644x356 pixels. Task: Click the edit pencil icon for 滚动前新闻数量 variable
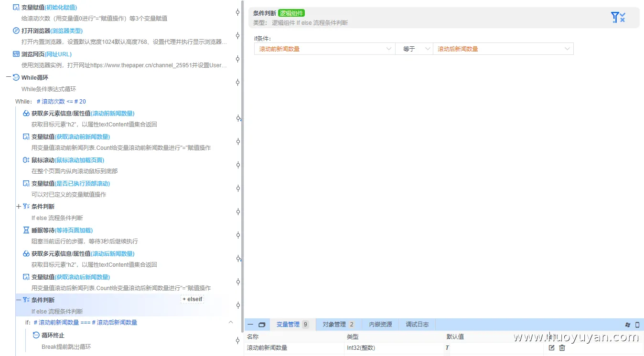tap(552, 348)
